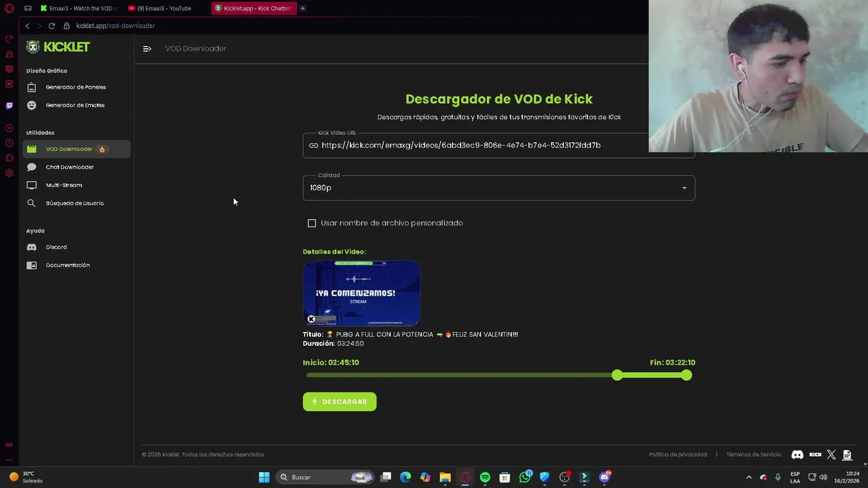Enable Usar nombre de archivo personalizado checkbox

coord(312,223)
